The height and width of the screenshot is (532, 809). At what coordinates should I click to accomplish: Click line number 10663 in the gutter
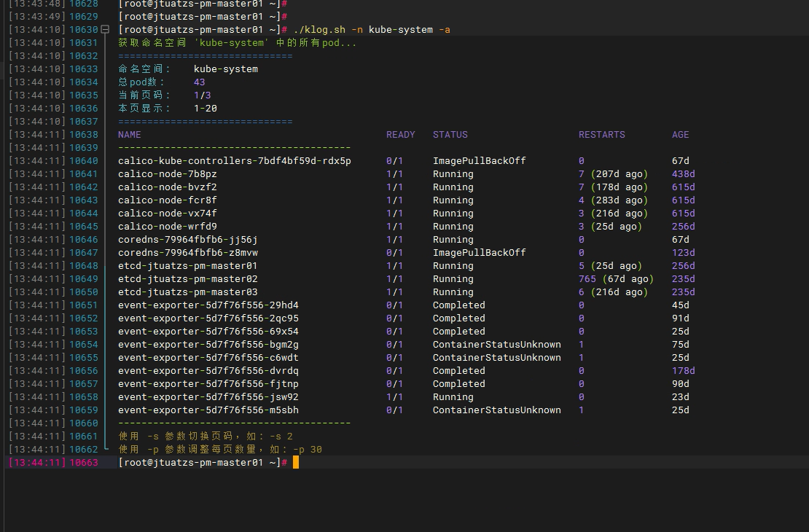(83, 463)
